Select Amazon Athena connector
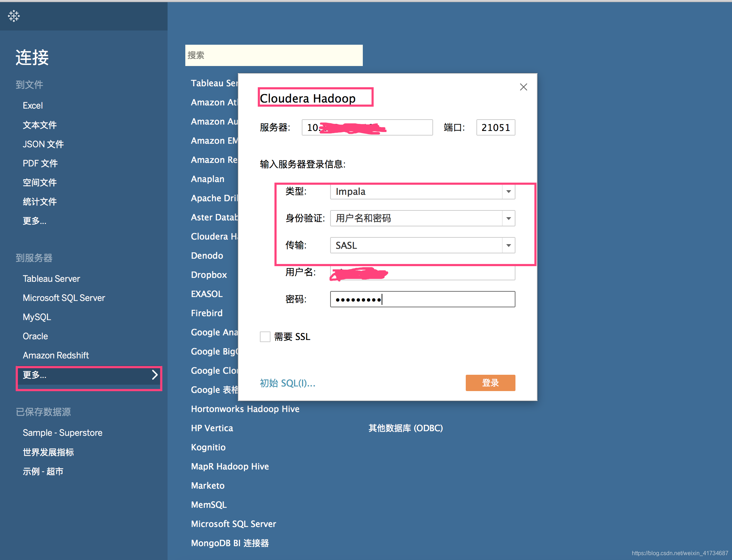This screenshot has height=560, width=732. coord(214,102)
